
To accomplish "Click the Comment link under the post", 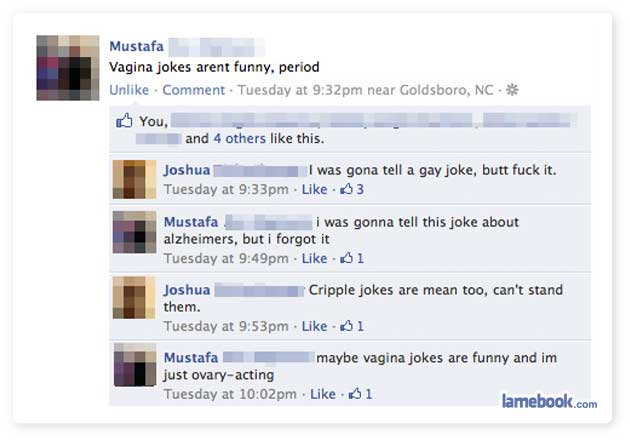I will click(194, 90).
